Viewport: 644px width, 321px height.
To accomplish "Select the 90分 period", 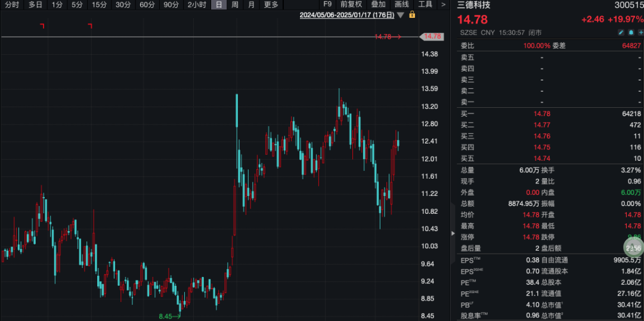I will point(171,5).
